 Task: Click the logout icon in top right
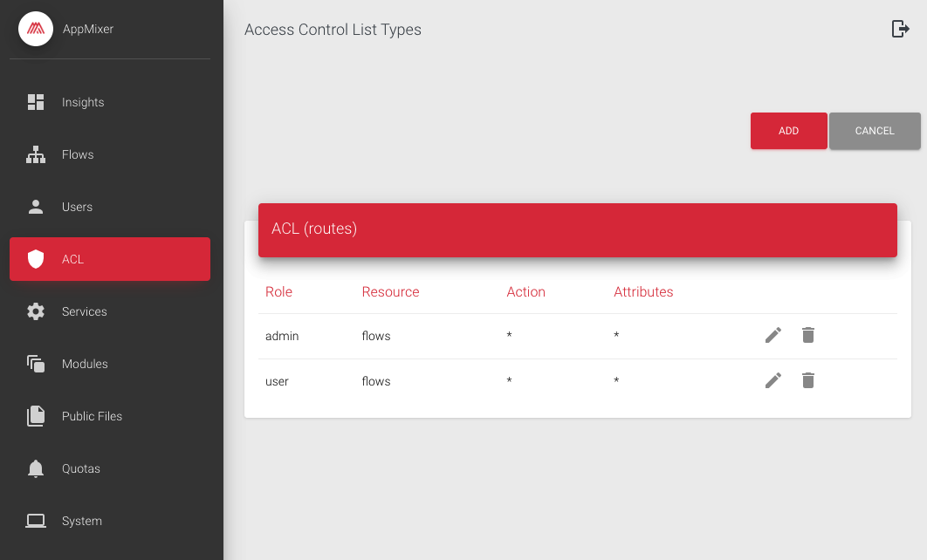click(900, 29)
